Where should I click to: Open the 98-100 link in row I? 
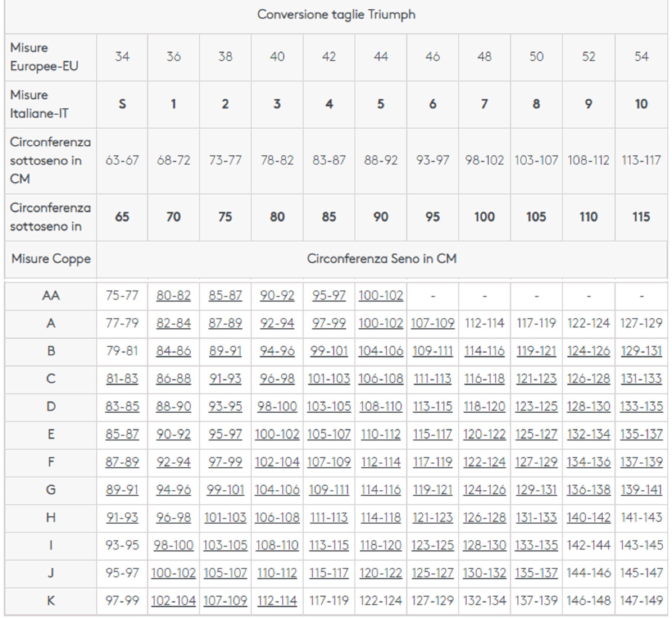click(x=173, y=545)
